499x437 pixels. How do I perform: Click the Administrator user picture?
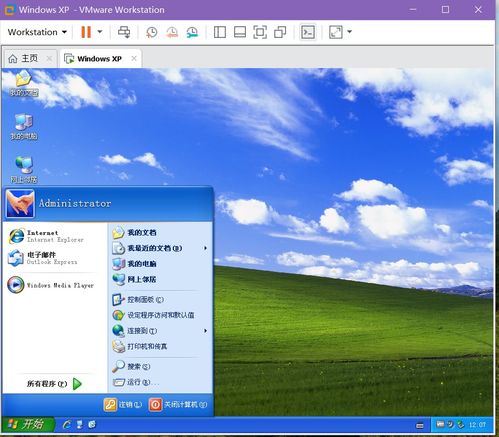coord(20,203)
